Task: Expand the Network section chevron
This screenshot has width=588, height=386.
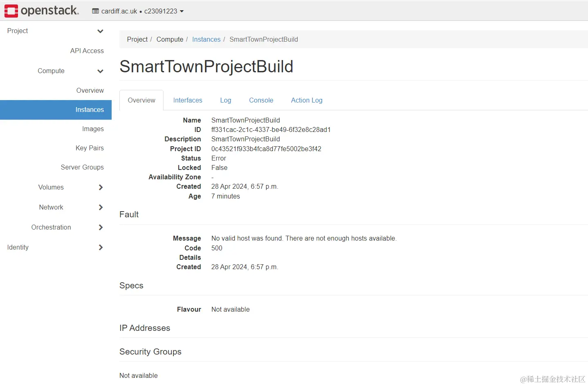Action: click(101, 207)
